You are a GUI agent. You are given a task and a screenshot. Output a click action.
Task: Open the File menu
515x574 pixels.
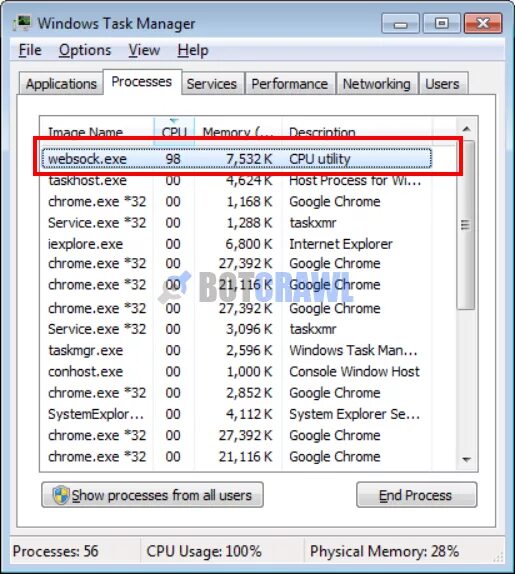tap(30, 50)
